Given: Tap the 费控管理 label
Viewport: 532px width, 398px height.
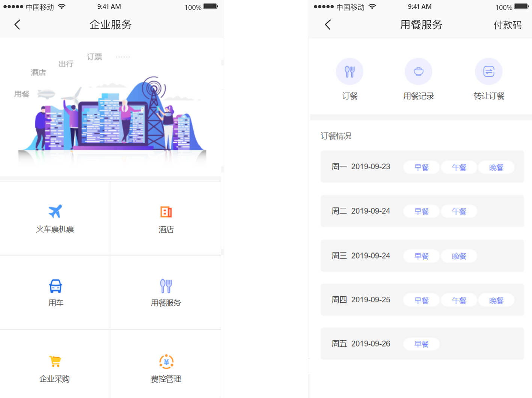Looking at the screenshot, I should (x=166, y=379).
